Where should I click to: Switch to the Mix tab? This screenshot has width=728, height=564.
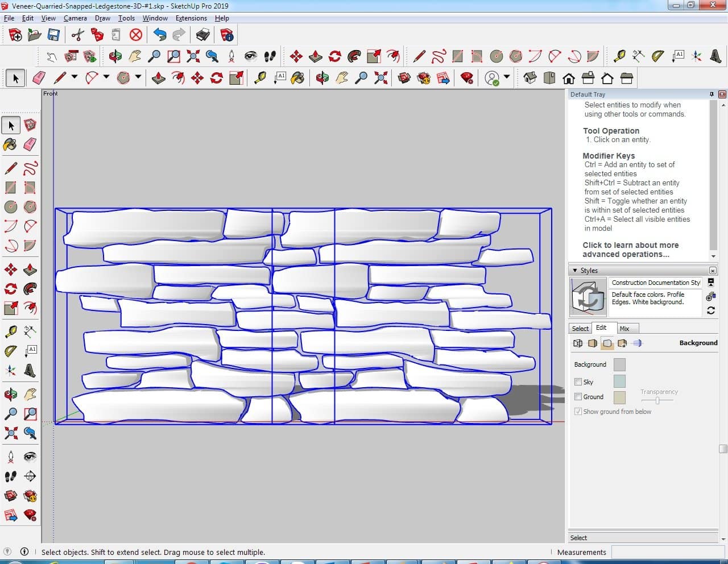[x=624, y=329]
